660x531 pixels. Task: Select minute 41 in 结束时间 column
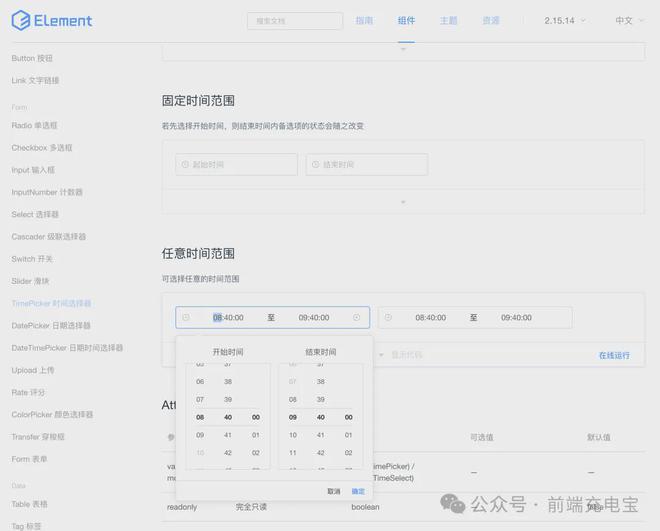coord(320,435)
